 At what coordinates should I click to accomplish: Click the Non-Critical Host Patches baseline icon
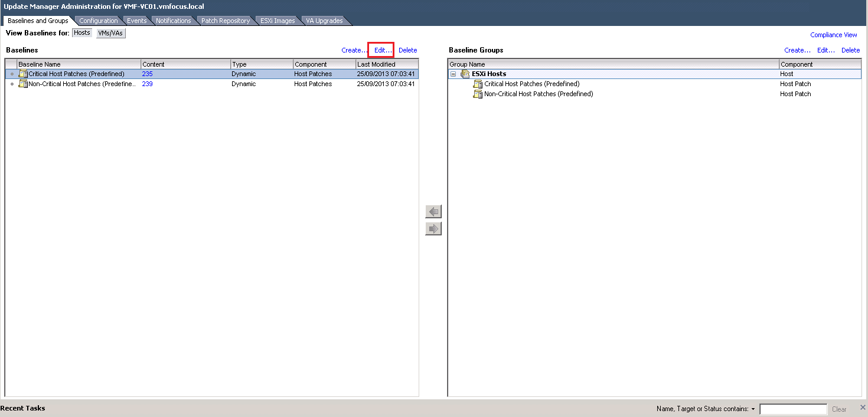(23, 84)
